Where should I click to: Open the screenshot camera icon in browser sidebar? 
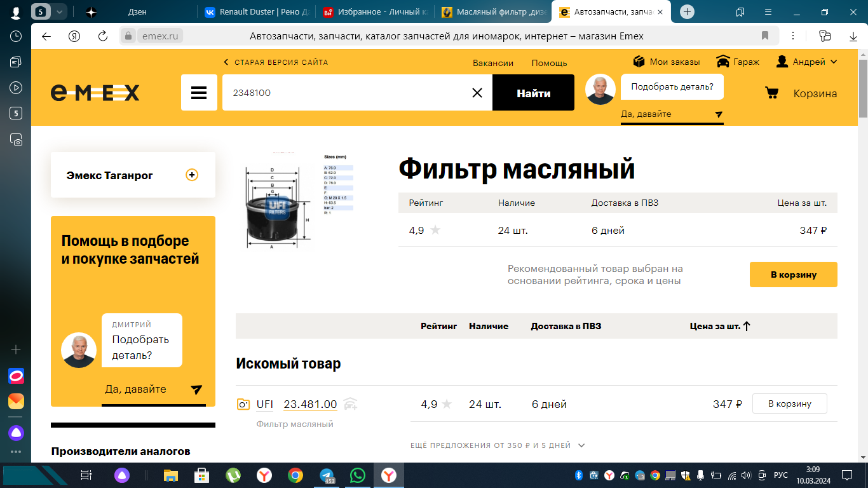[x=17, y=139]
